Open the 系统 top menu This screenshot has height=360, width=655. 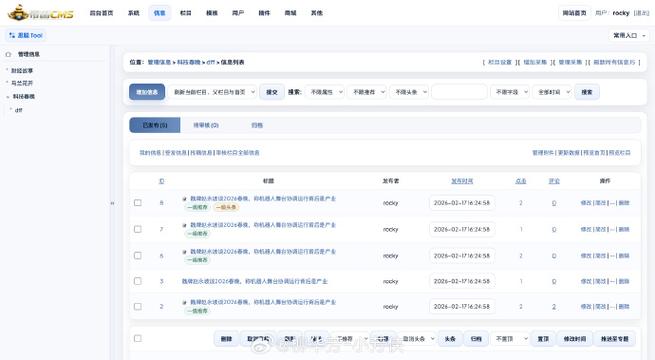pos(134,13)
